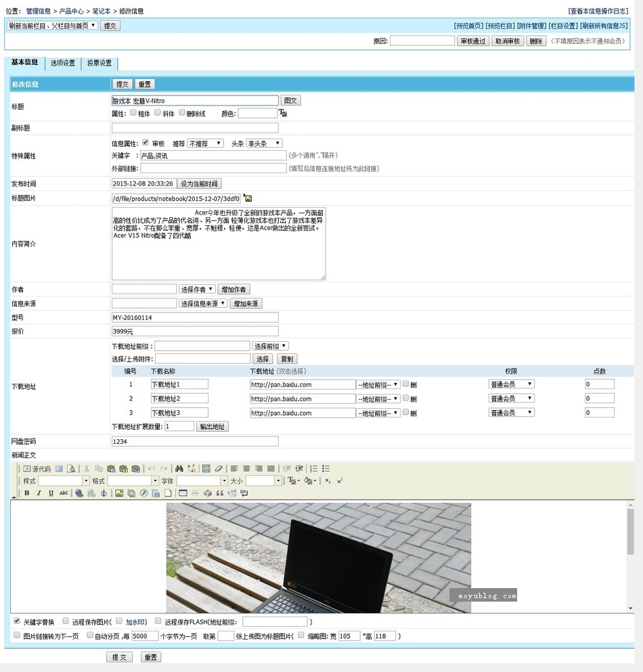Open the title image picker icon
The height and width of the screenshot is (672, 643).
248,198
